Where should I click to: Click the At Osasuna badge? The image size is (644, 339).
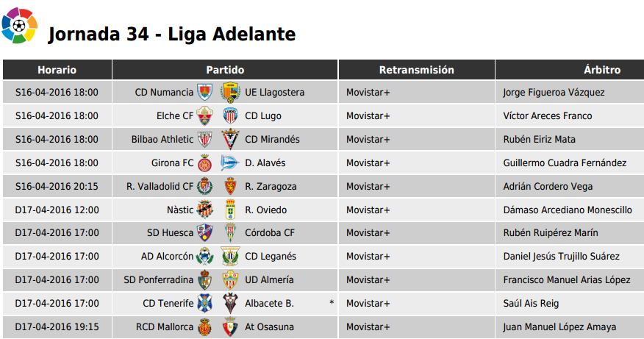pos(230,327)
